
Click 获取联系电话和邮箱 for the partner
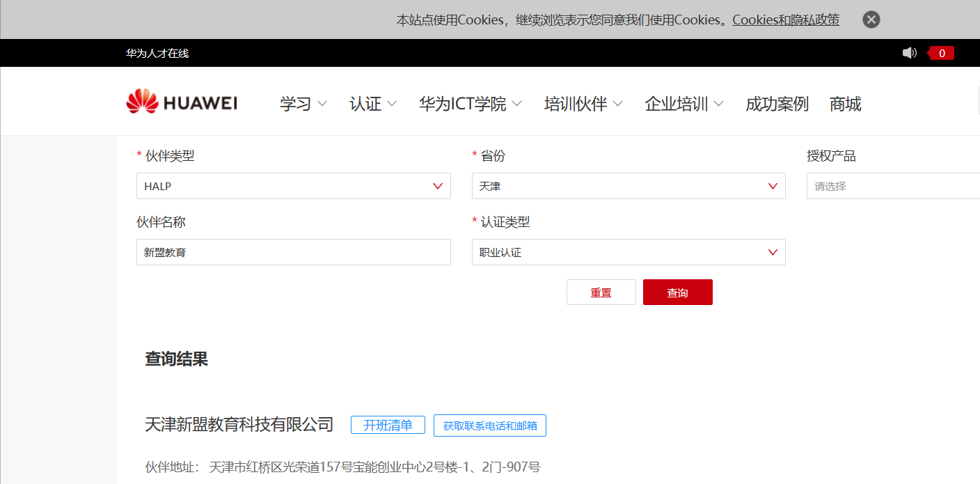[x=490, y=425]
